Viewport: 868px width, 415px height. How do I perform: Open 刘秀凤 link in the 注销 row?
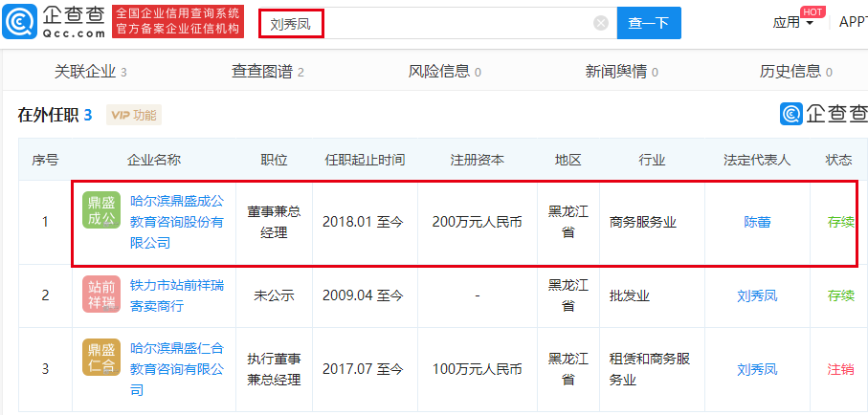point(757,369)
